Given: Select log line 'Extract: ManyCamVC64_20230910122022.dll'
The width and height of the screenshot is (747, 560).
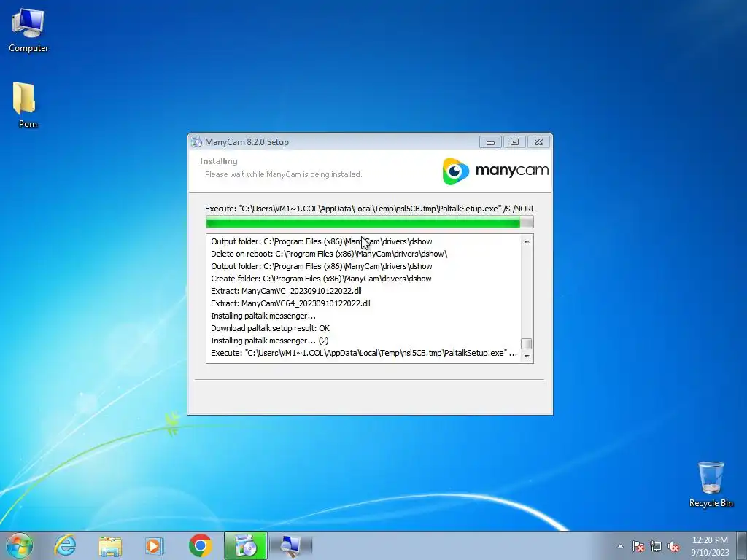Looking at the screenshot, I should coord(290,303).
